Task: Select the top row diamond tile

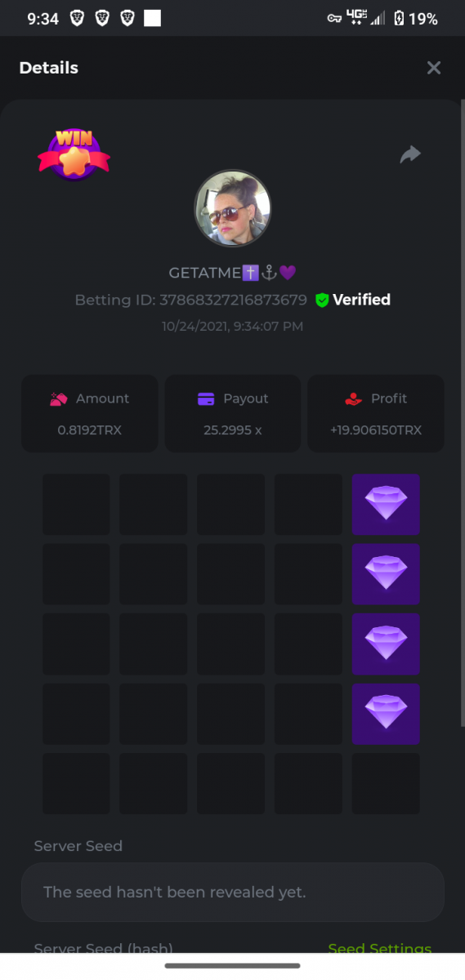Action: [386, 504]
